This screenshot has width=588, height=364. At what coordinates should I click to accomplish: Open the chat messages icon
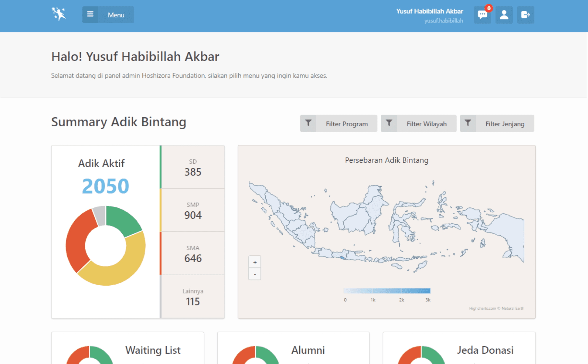pos(482,15)
